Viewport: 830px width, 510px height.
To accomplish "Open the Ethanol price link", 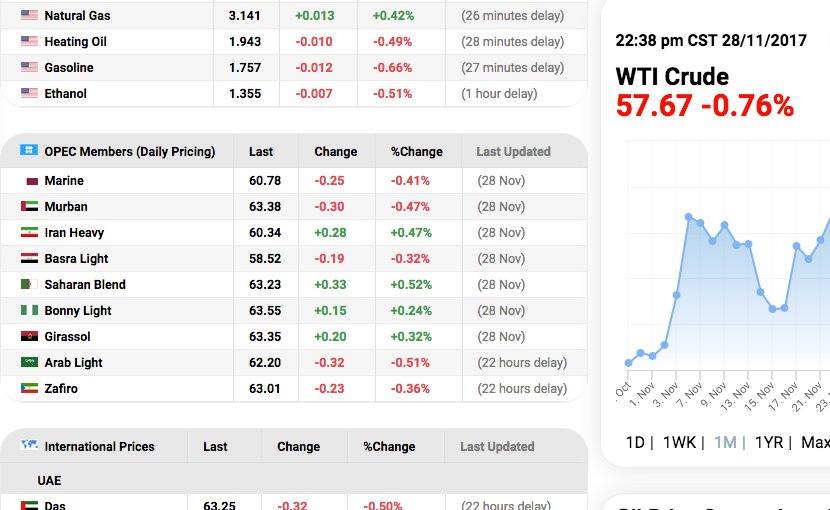I will [66, 94].
